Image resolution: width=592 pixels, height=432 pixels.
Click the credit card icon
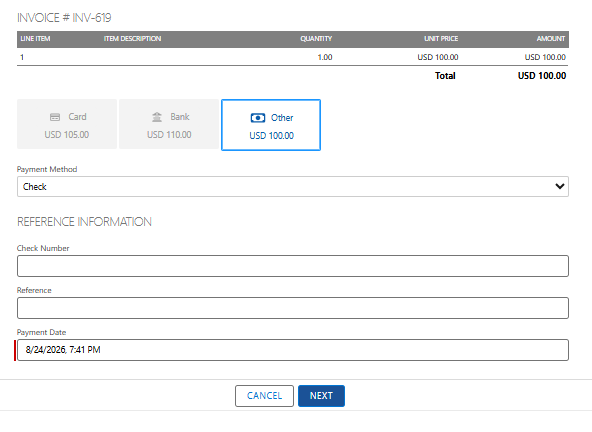(x=55, y=117)
